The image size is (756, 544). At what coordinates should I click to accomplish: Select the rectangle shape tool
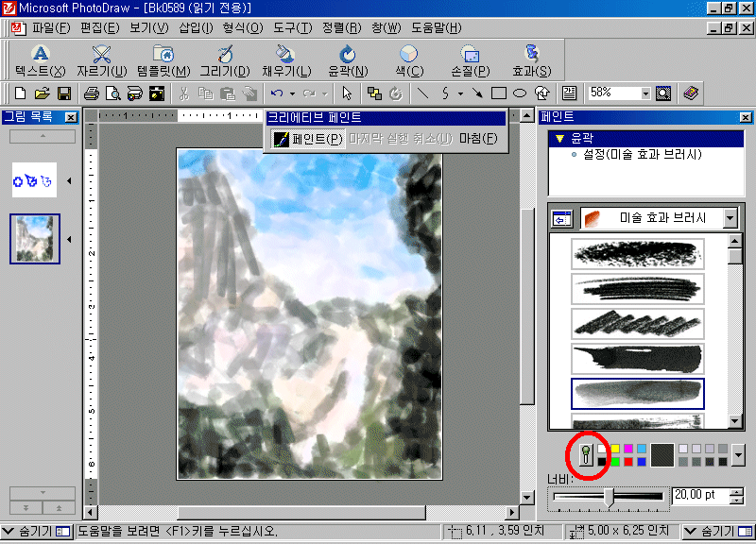click(x=499, y=93)
